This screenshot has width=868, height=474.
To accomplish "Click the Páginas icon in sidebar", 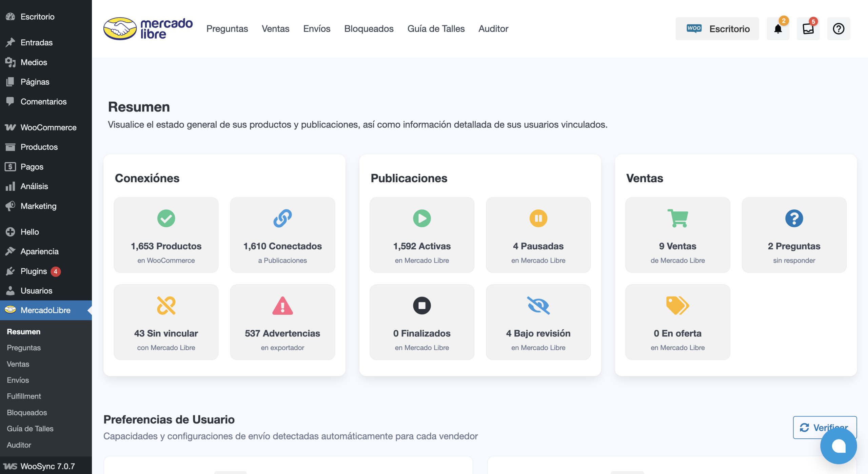I will click(10, 82).
